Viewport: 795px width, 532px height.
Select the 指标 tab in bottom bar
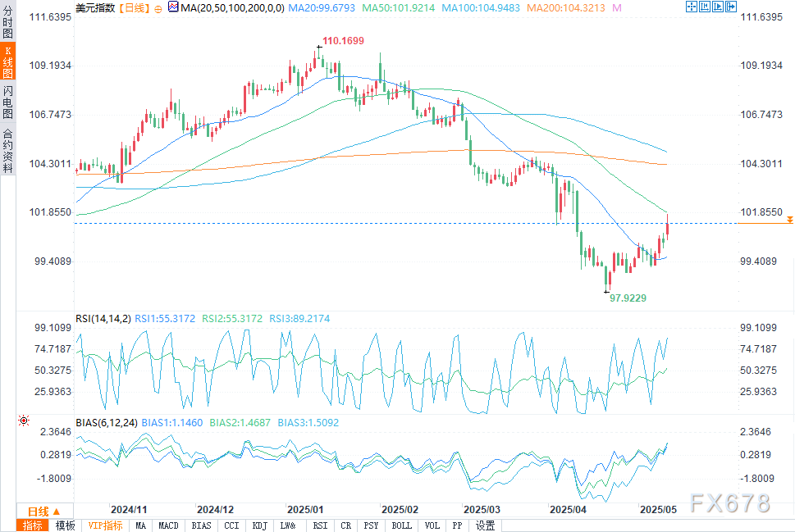[33, 525]
